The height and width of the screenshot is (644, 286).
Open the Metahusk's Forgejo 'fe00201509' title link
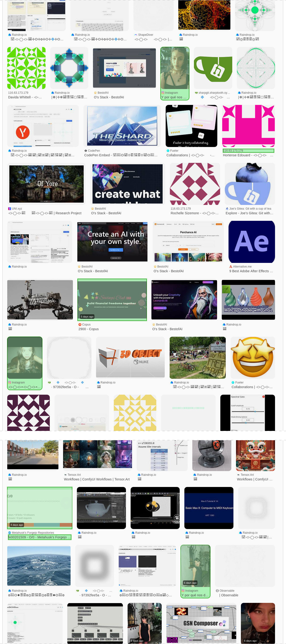(x=39, y=537)
